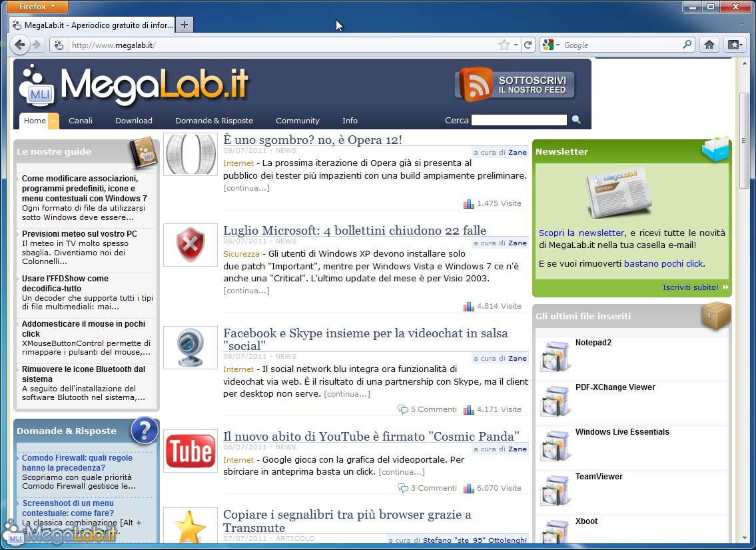Open the Sicurezza category link

(x=241, y=254)
